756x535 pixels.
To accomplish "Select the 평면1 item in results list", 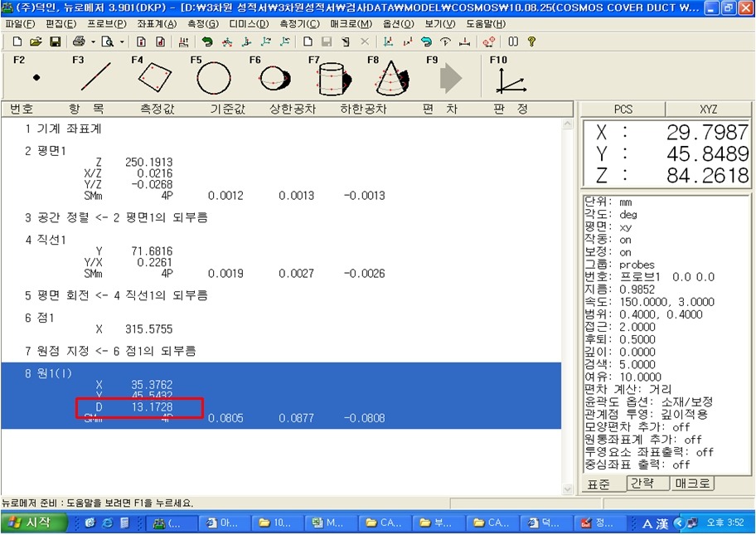I will [51, 149].
